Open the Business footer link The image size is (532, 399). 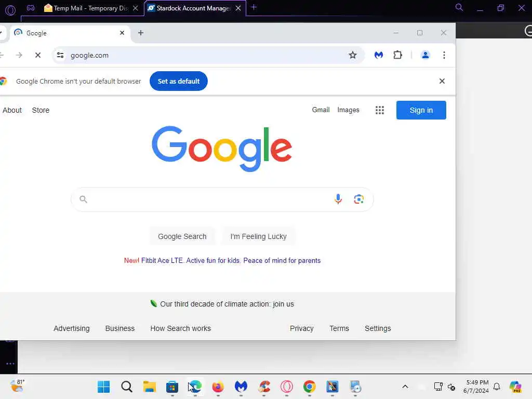point(120,328)
